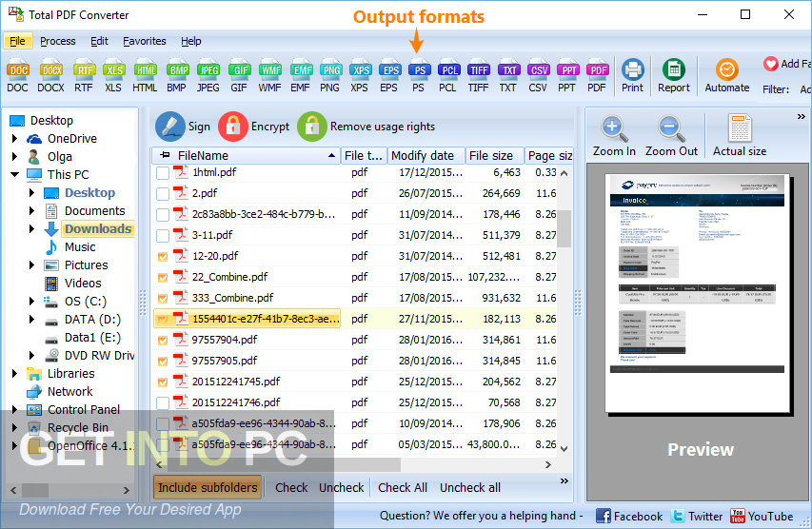Collapse the This PC node
The width and height of the screenshot is (812, 529).
click(14, 174)
